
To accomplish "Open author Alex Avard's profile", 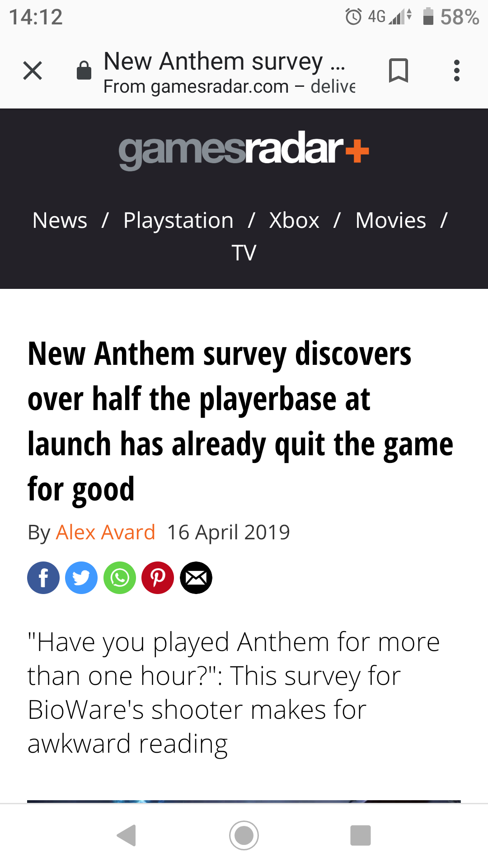I will click(x=105, y=532).
